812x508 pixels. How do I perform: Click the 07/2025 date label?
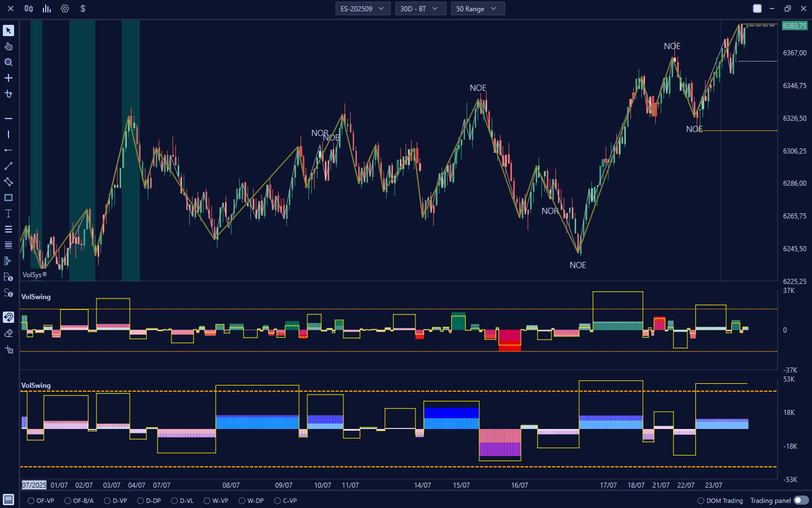(34, 485)
